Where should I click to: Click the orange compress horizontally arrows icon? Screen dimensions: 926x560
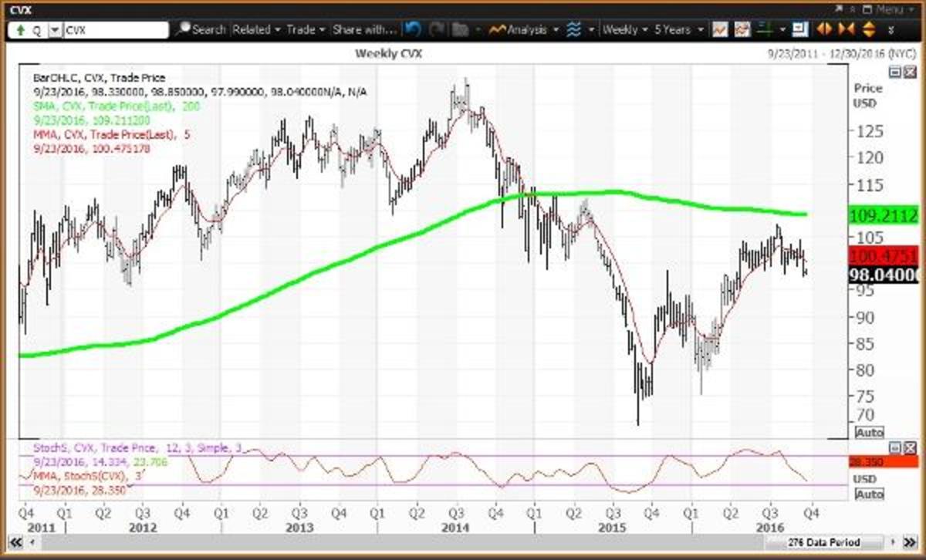pos(846,29)
